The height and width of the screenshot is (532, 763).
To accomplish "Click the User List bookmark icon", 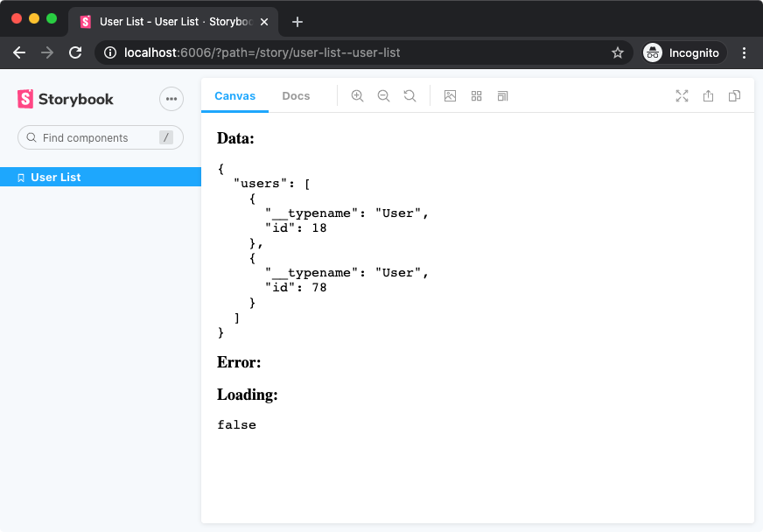I will [x=21, y=178].
